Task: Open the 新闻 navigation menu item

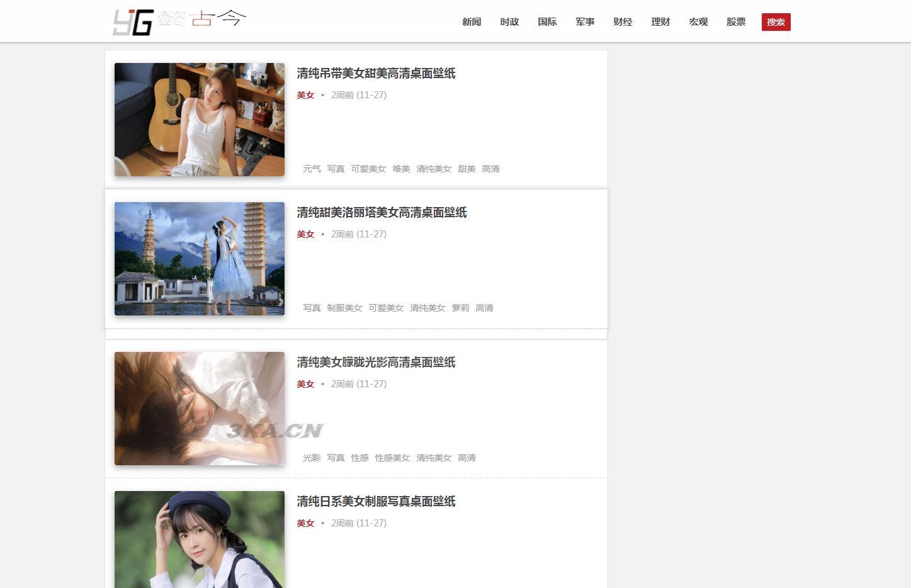Action: (x=471, y=21)
